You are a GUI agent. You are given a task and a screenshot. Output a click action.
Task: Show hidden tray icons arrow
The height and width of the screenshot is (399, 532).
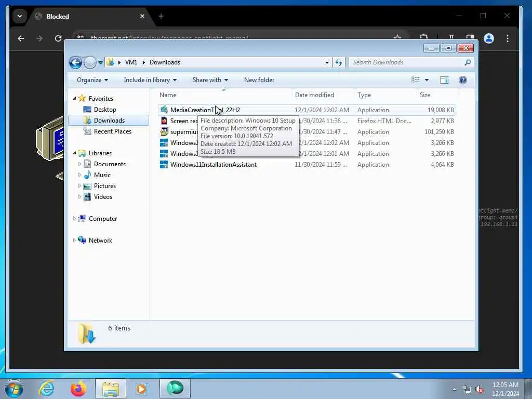(x=454, y=390)
